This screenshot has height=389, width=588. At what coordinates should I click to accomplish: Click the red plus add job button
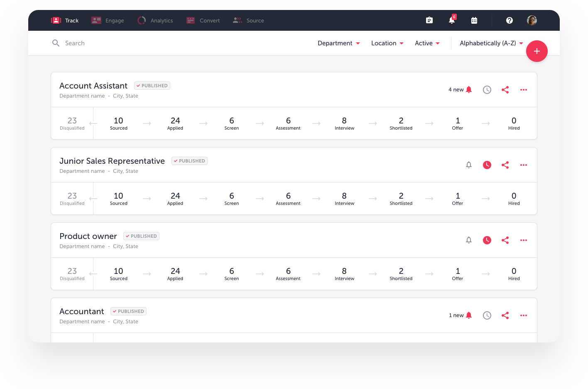[x=537, y=51]
